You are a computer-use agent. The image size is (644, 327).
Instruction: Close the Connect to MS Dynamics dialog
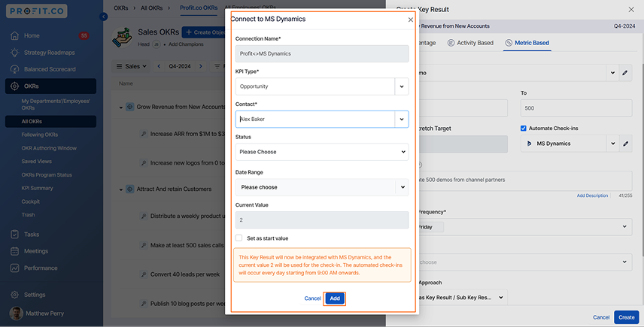point(410,20)
